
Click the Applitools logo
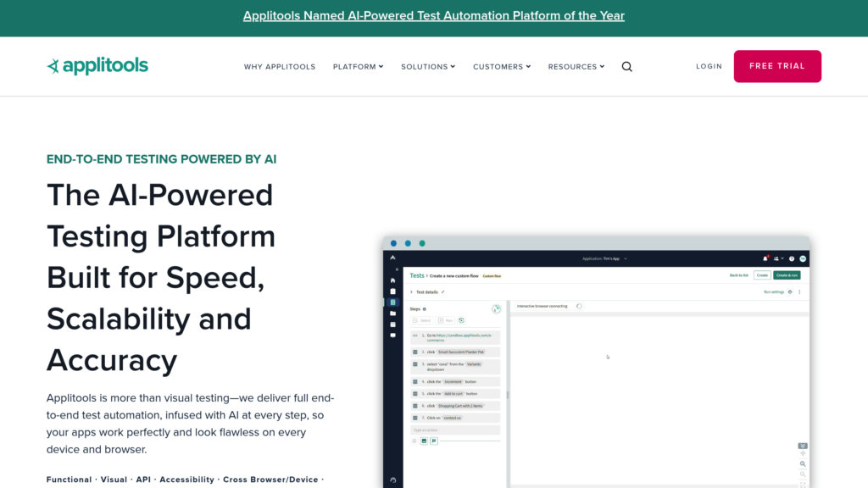click(97, 66)
